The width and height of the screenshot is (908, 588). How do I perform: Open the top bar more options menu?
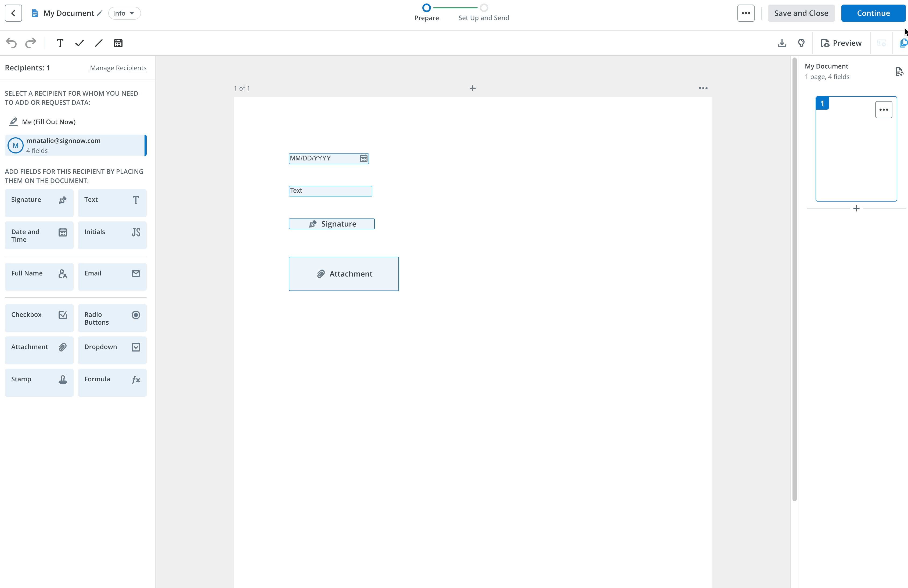tap(745, 13)
